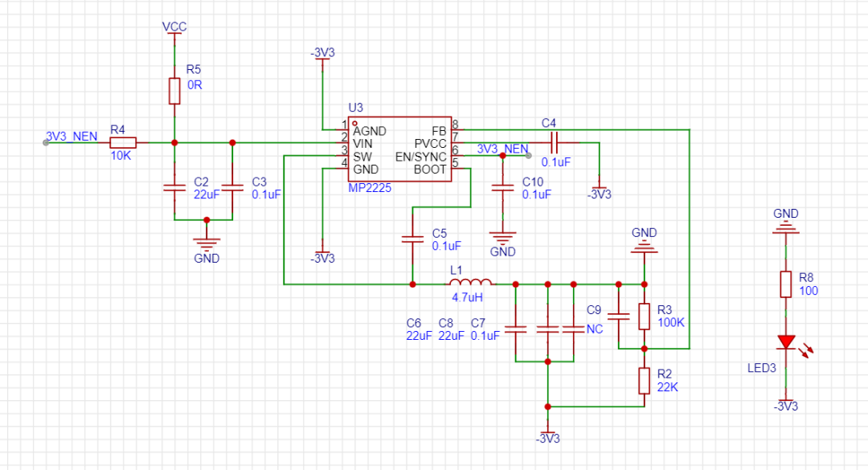Select the C2 22uF capacitor symbol

coord(174,187)
